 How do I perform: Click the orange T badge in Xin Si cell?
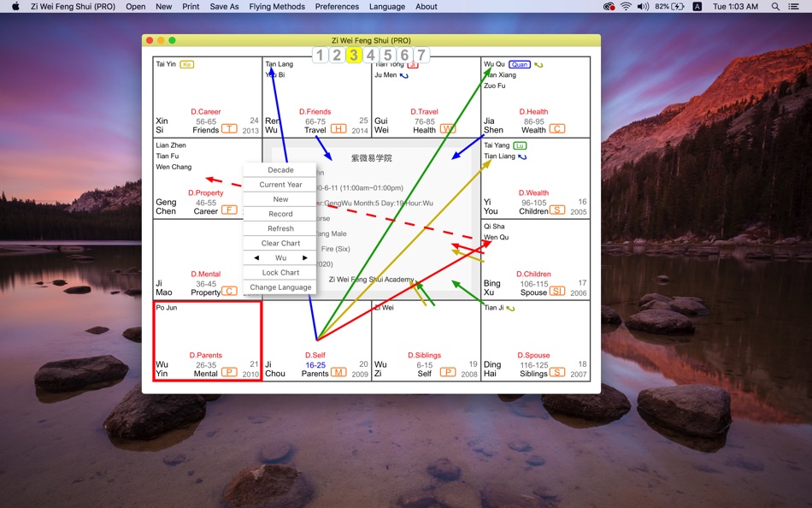pos(229,128)
